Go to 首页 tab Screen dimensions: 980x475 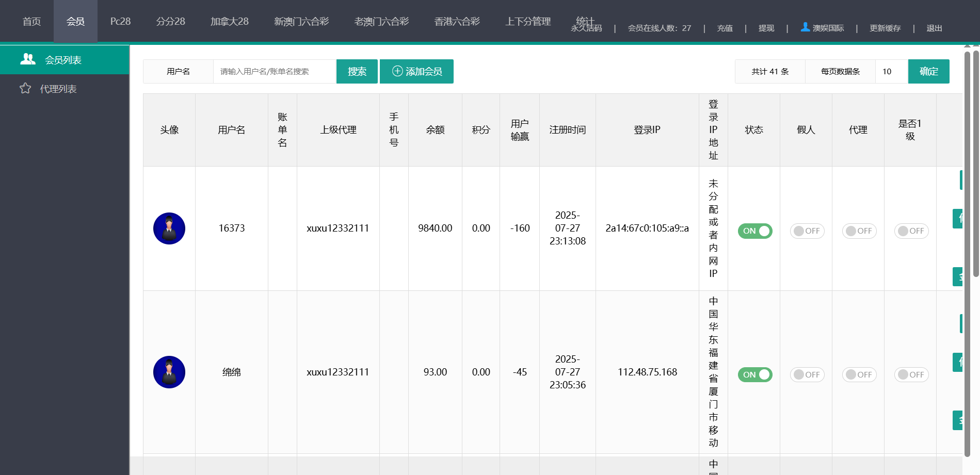pyautogui.click(x=31, y=21)
